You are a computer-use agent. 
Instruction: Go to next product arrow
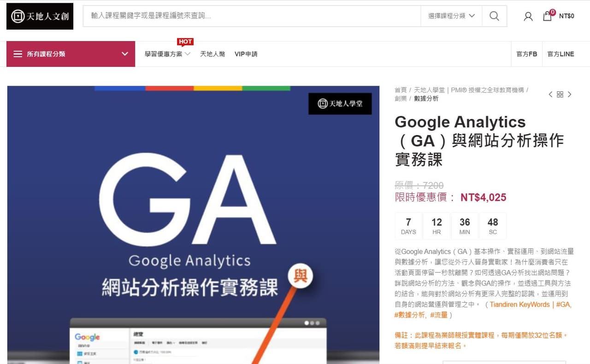point(570,94)
